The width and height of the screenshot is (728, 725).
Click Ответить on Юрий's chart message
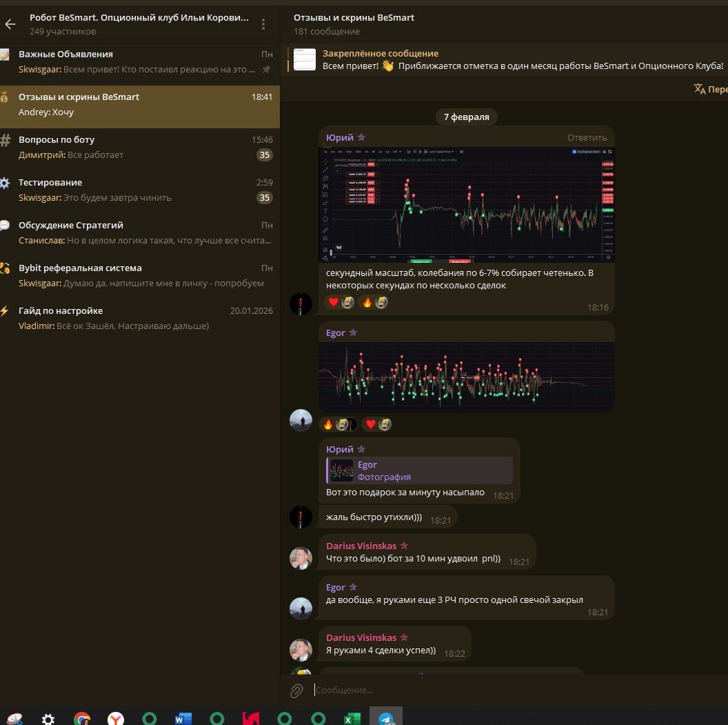pos(587,137)
